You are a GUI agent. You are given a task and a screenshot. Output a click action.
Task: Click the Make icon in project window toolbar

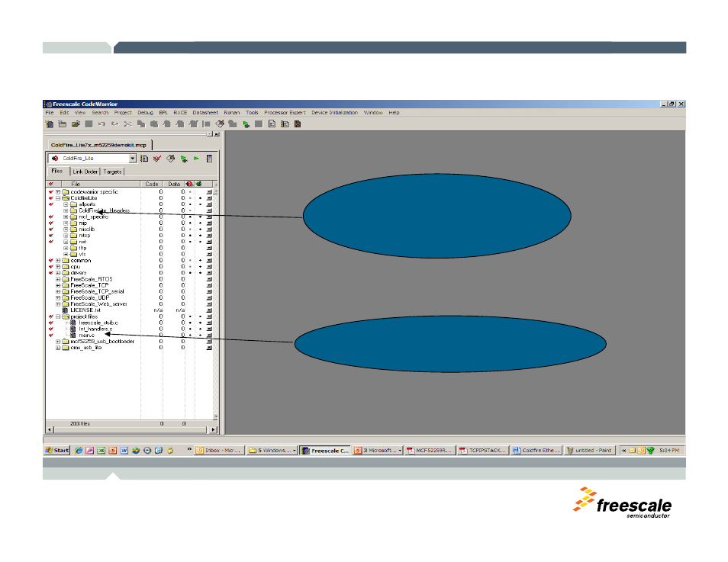click(x=170, y=159)
